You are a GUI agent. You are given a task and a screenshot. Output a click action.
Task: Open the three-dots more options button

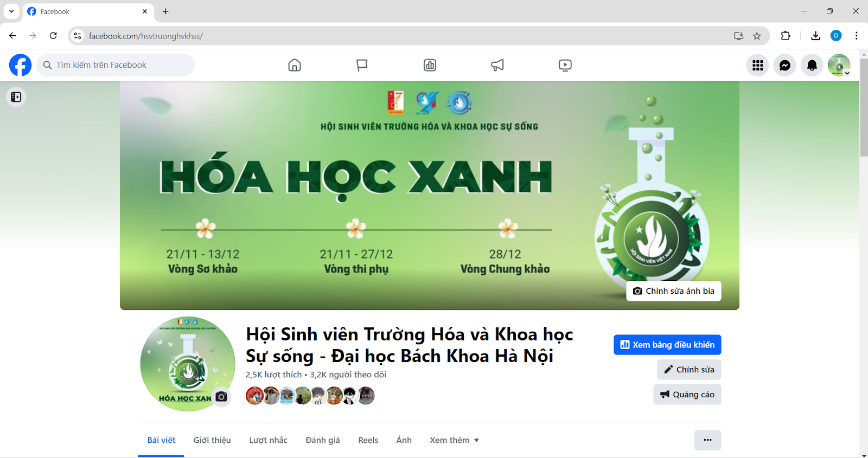point(707,440)
